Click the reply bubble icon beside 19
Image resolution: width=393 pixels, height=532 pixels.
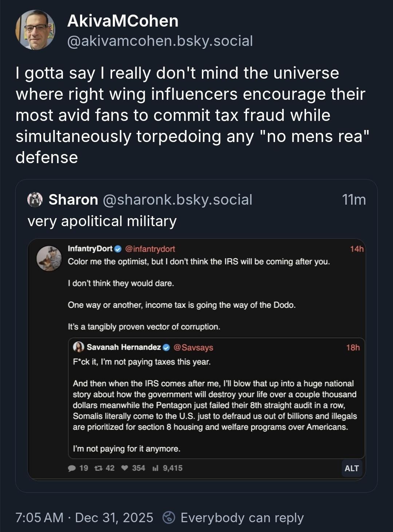pos(72,468)
